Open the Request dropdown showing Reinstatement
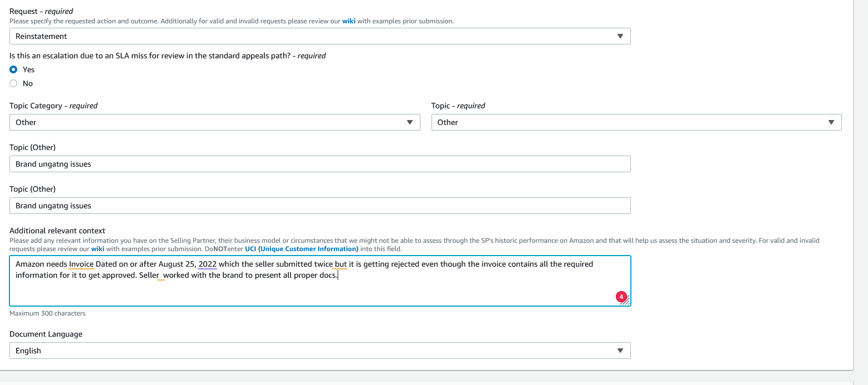Image resolution: width=868 pixels, height=385 pixels. pyautogui.click(x=320, y=36)
